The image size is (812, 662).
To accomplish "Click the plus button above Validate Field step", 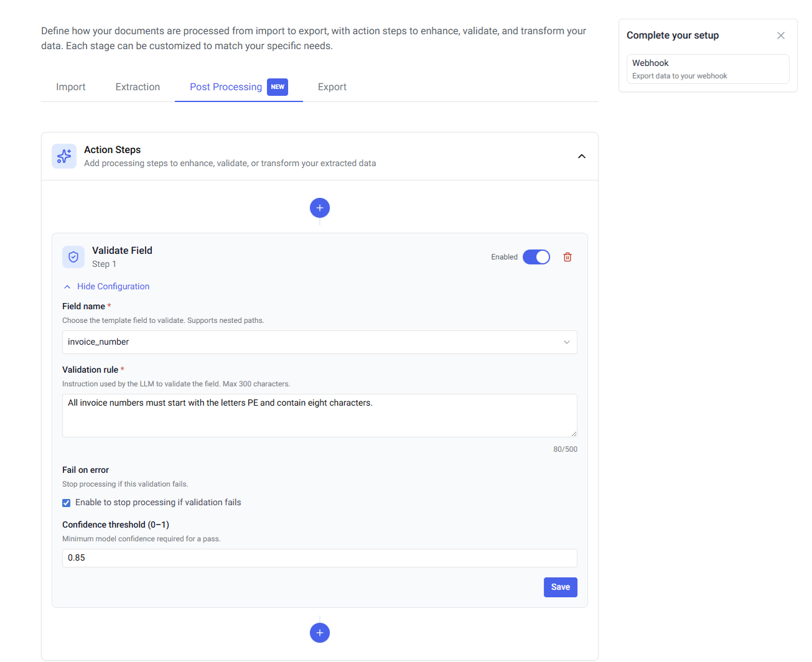I will point(320,208).
